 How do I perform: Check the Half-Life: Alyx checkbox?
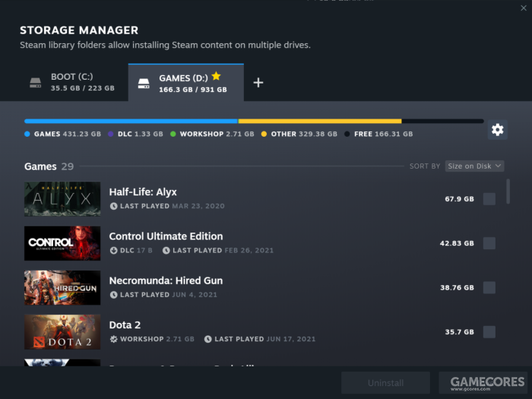click(x=489, y=199)
